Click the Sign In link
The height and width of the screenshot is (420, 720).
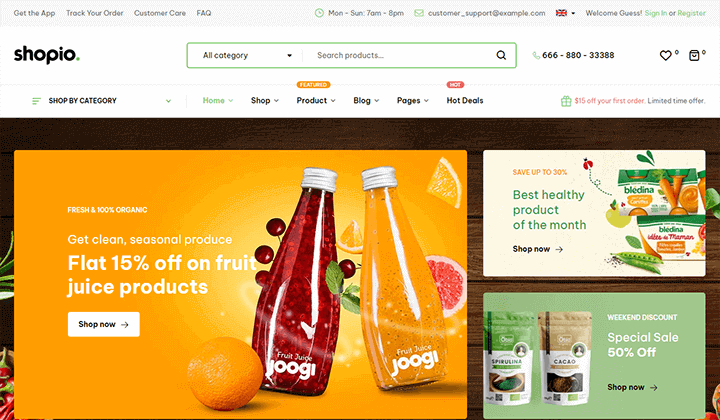pos(656,13)
